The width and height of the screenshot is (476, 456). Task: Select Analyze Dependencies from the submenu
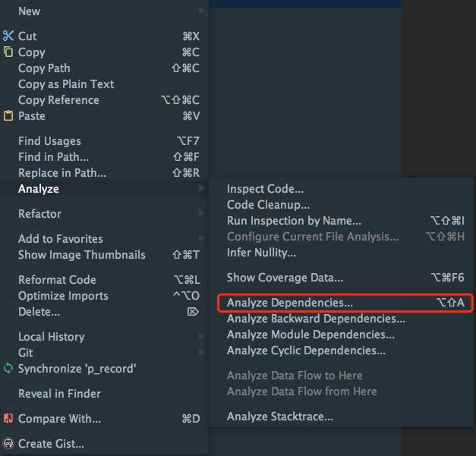click(290, 303)
